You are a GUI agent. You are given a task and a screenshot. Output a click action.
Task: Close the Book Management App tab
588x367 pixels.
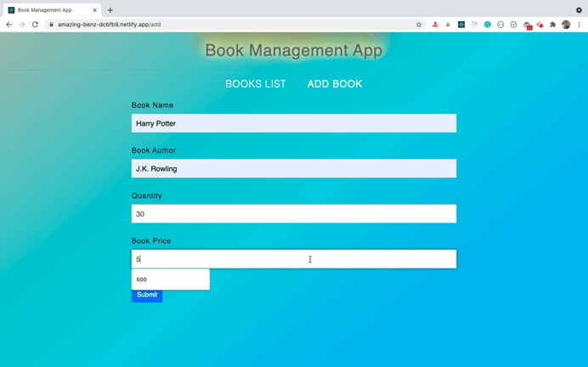(x=94, y=10)
